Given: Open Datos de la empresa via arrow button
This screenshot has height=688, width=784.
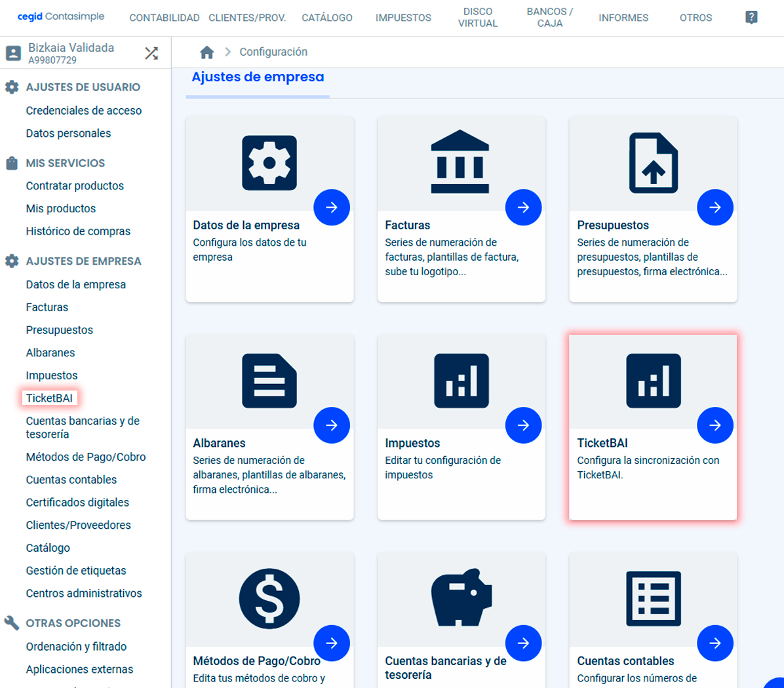Looking at the screenshot, I should (x=332, y=207).
